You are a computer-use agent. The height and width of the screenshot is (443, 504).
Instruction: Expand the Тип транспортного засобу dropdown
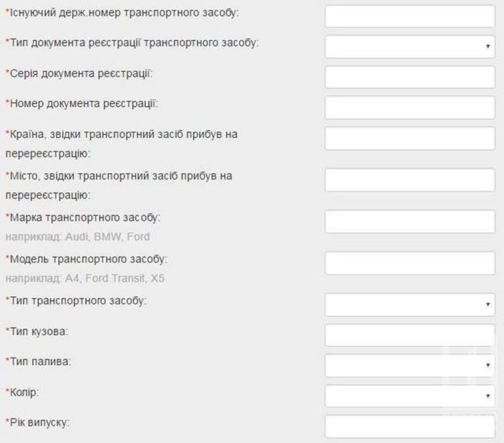click(409, 304)
